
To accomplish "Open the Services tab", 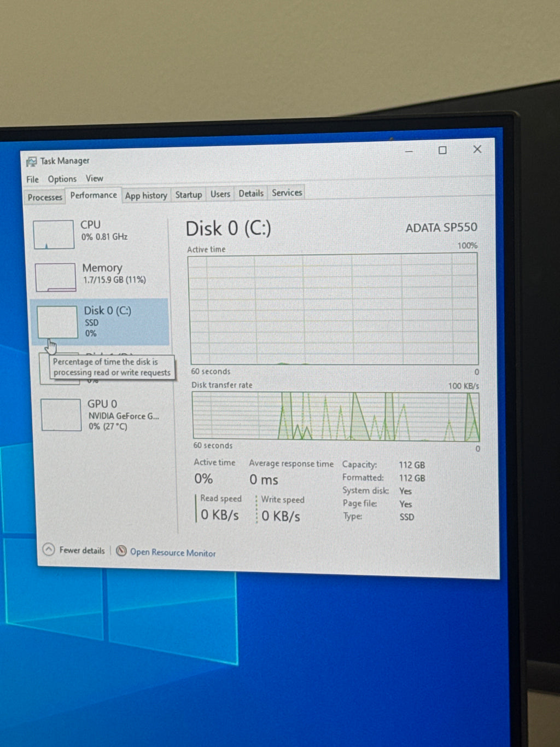I will coord(287,193).
